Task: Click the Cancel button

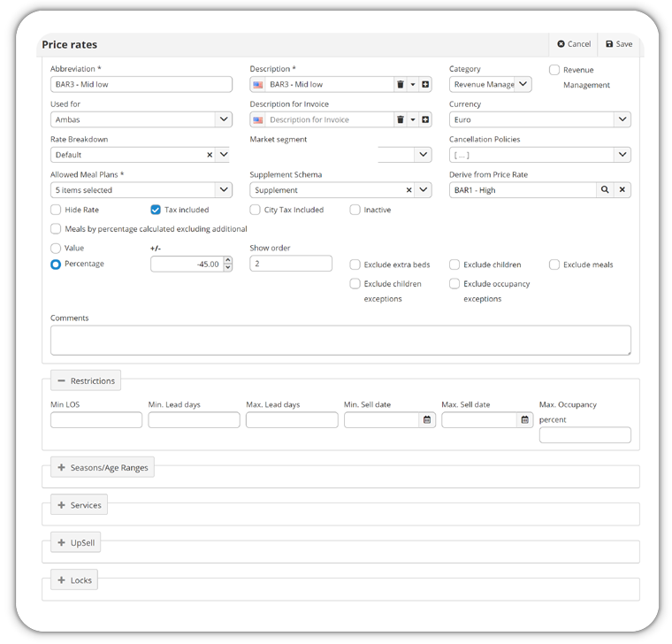Action: tap(574, 44)
